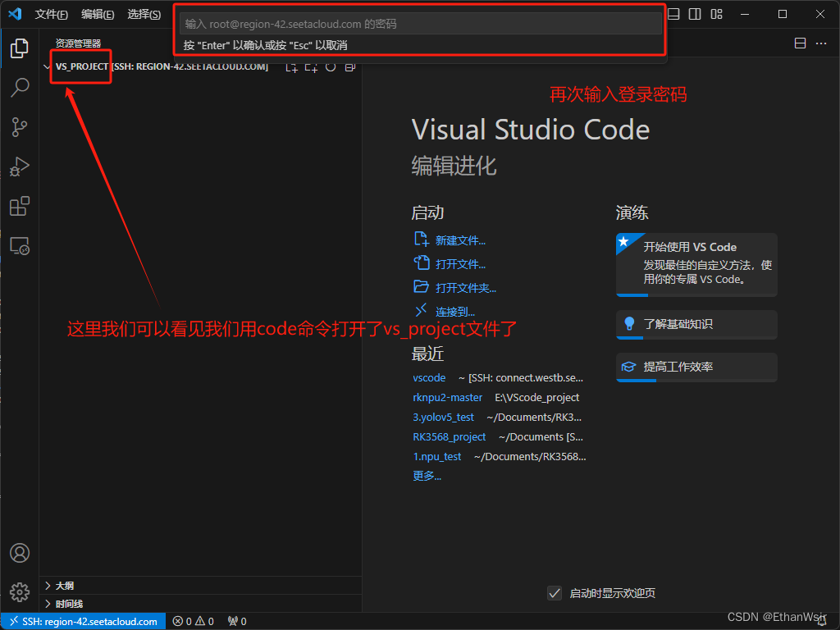This screenshot has width=840, height=630.
Task: Open 提高工作效率 walkthrough card
Action: click(696, 367)
